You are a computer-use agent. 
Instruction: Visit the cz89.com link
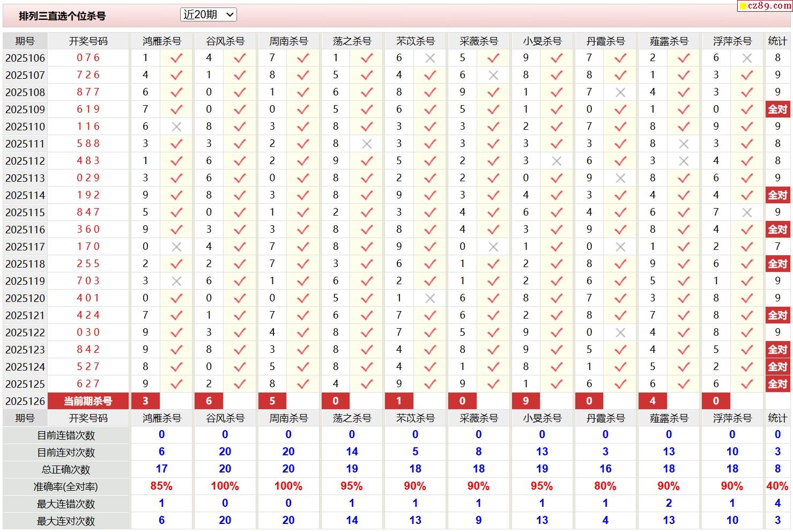[x=769, y=5]
